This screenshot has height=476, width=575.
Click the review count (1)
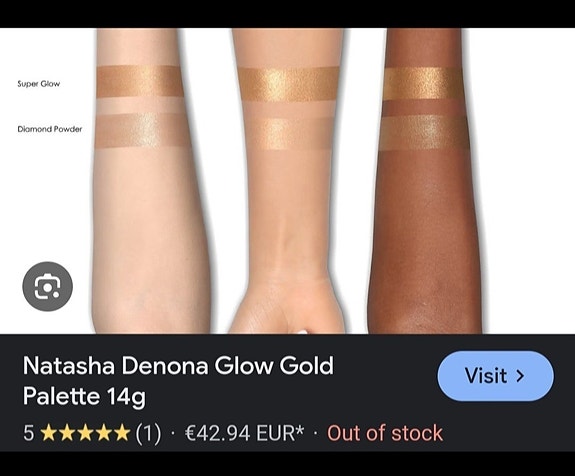coord(148,433)
